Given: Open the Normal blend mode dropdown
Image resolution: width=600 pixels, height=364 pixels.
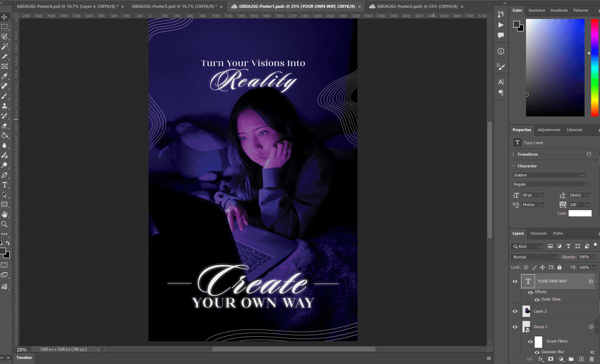Looking at the screenshot, I should tap(535, 257).
